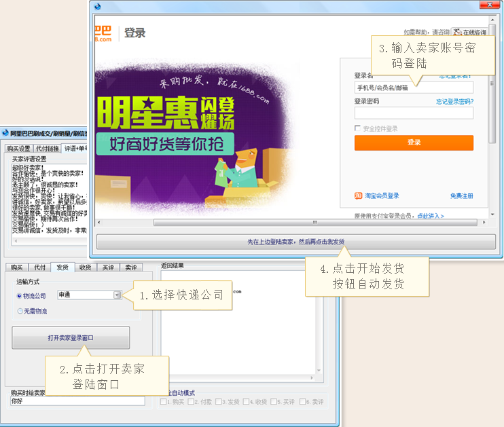This screenshot has width=504, height=427.
Task: Click the scroll-right arrow of login page
Action: click(x=484, y=223)
